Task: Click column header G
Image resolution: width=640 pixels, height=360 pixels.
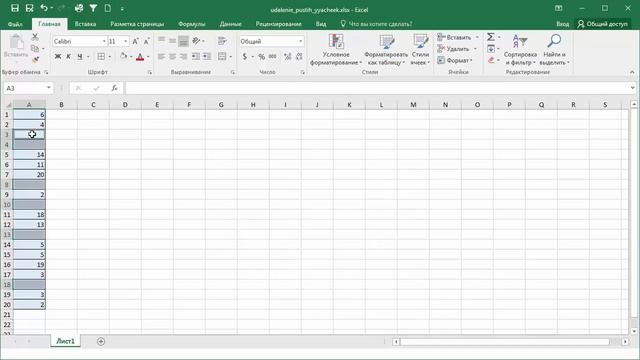Action: click(x=221, y=105)
